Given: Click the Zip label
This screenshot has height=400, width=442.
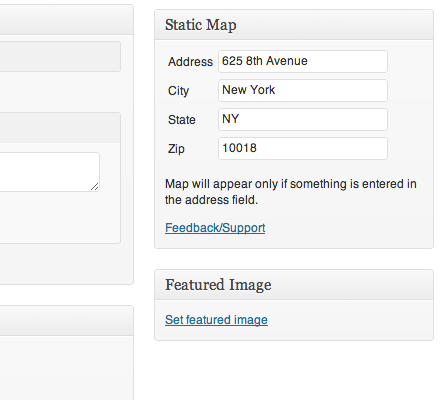Looking at the screenshot, I should [x=176, y=149].
